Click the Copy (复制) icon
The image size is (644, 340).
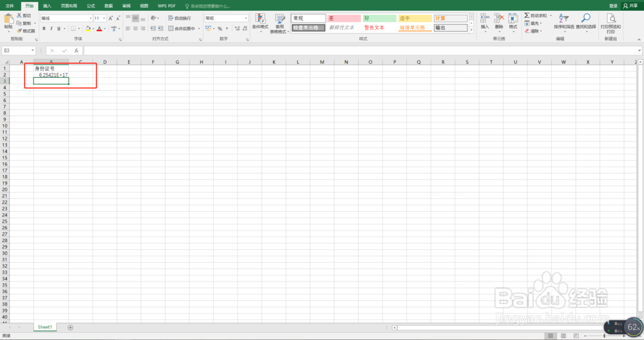coord(19,23)
